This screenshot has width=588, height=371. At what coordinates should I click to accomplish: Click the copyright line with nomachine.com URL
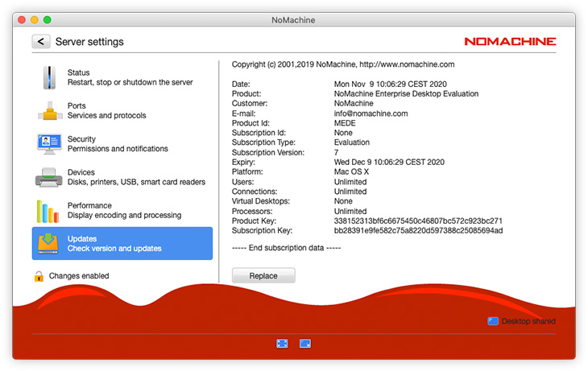click(343, 64)
